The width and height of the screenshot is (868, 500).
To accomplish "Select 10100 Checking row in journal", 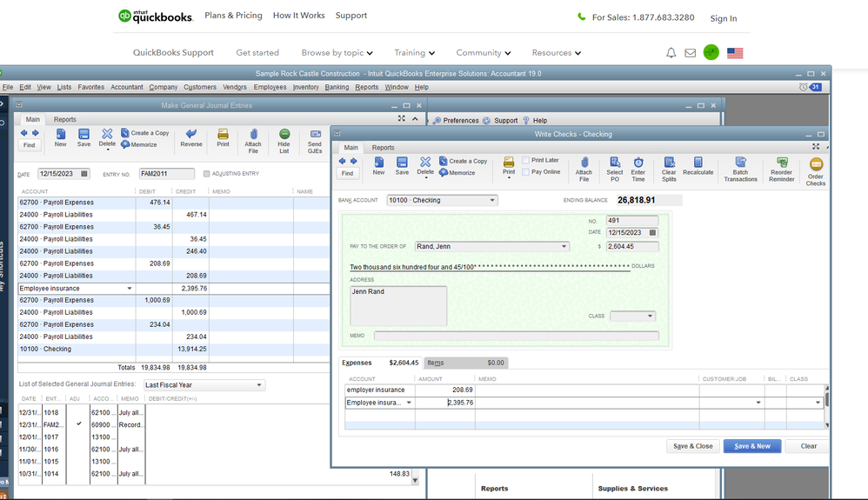I will [174, 350].
